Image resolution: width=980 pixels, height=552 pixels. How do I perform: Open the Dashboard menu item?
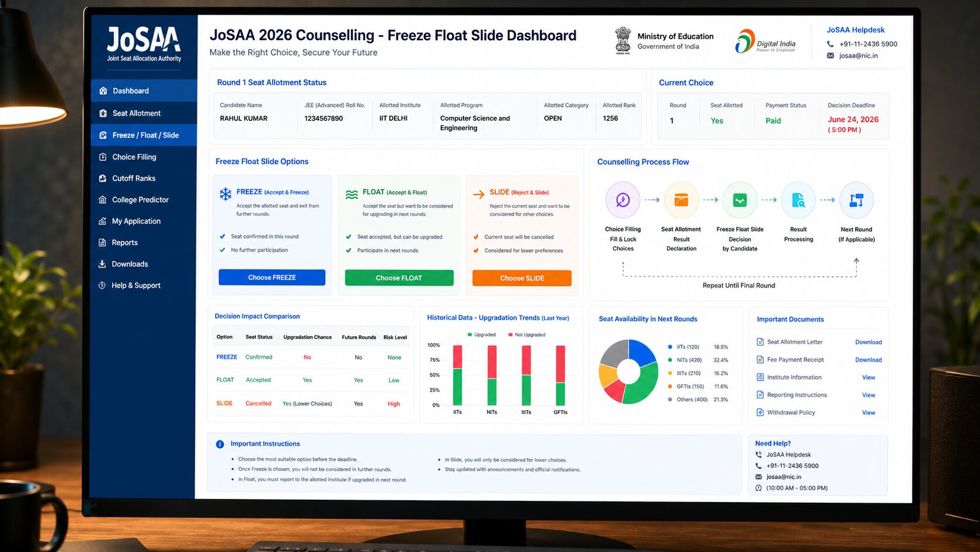(x=144, y=91)
